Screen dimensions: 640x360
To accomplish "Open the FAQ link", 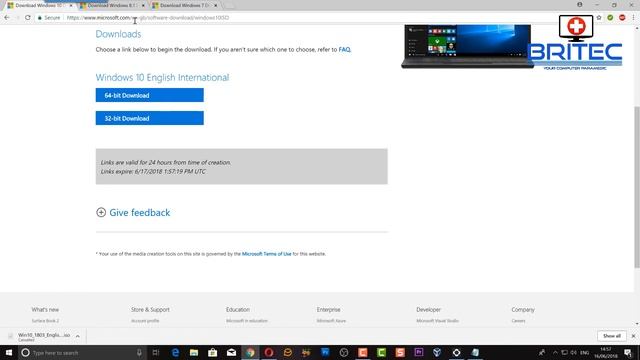I will 344,49.
